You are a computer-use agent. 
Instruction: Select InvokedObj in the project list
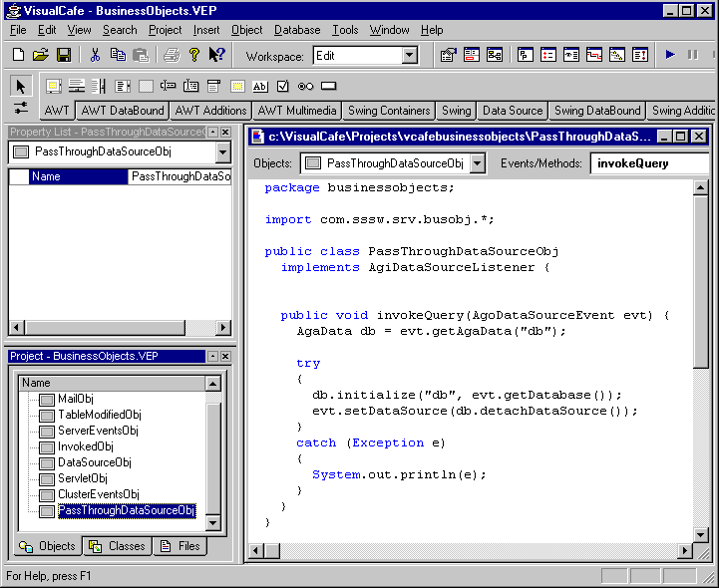pos(86,446)
